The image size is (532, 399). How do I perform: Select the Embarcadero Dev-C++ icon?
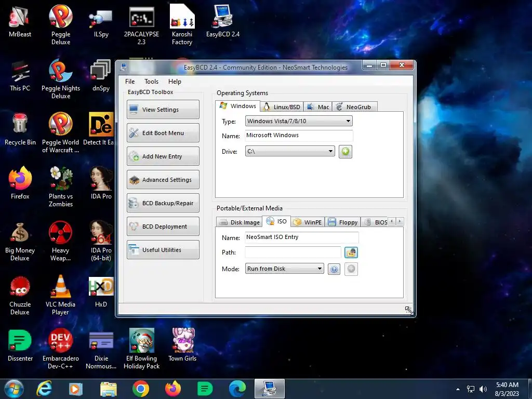coord(61,349)
